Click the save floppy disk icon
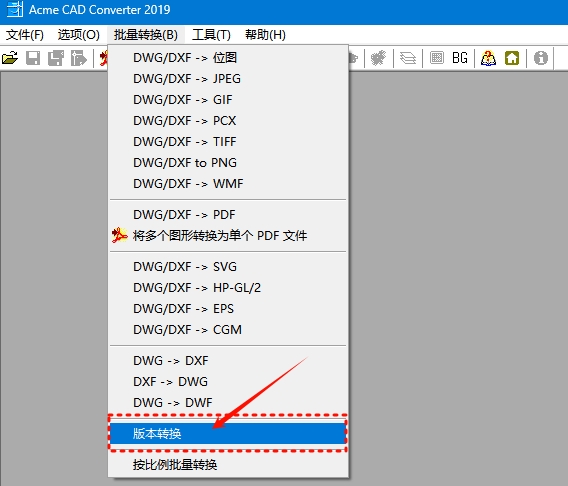This screenshot has height=486, width=568. 33,58
